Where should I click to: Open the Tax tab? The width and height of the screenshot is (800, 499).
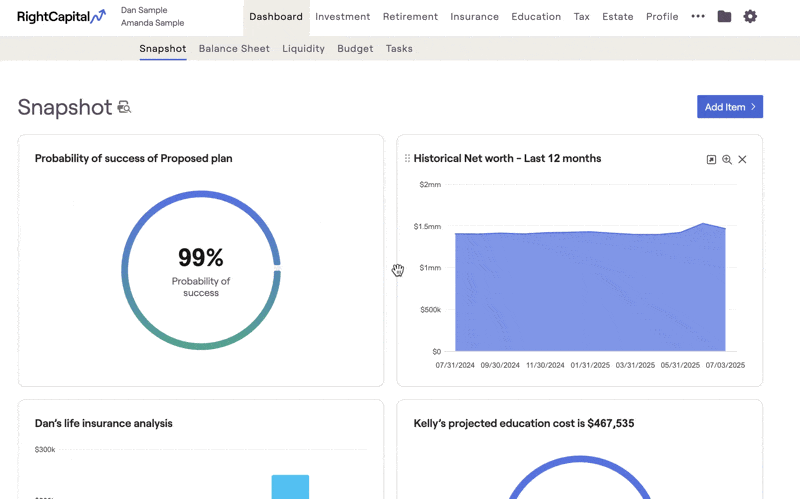(x=582, y=17)
